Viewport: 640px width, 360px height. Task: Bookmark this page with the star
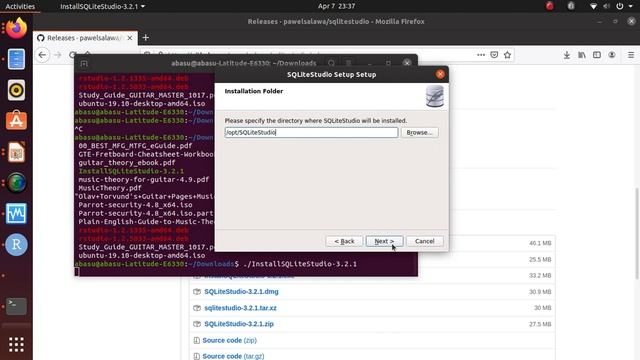507,55
